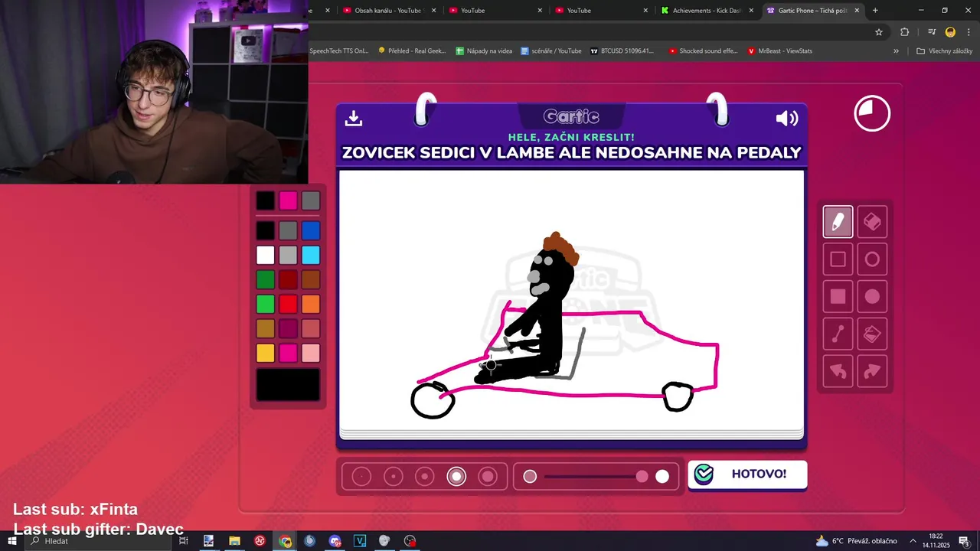Select the eraser tool

pyautogui.click(x=872, y=222)
